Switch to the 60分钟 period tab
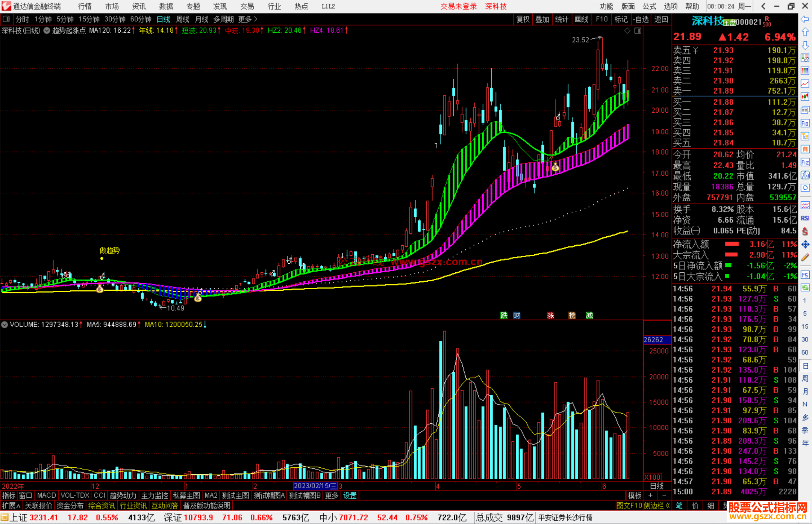The width and height of the screenshot is (812, 524). 141,19
